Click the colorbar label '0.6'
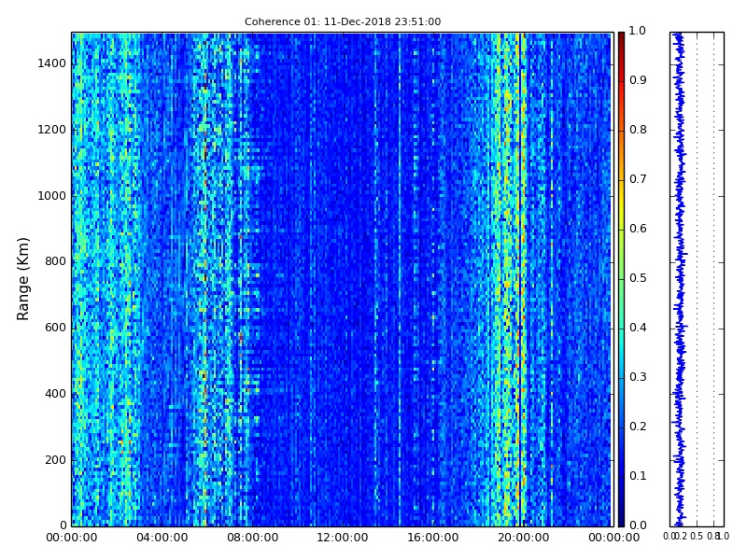The width and height of the screenshot is (747, 560). point(638,229)
